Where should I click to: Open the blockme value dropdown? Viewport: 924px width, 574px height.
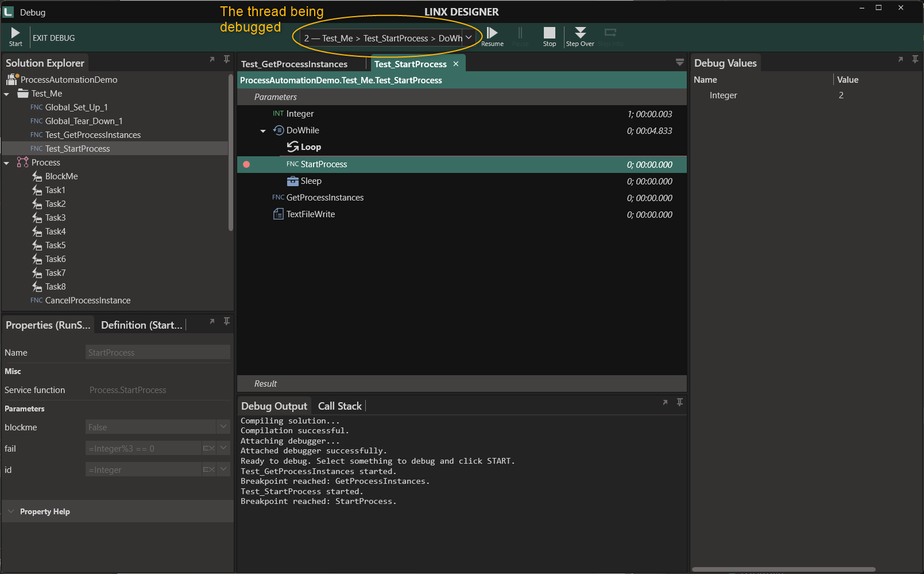[223, 427]
